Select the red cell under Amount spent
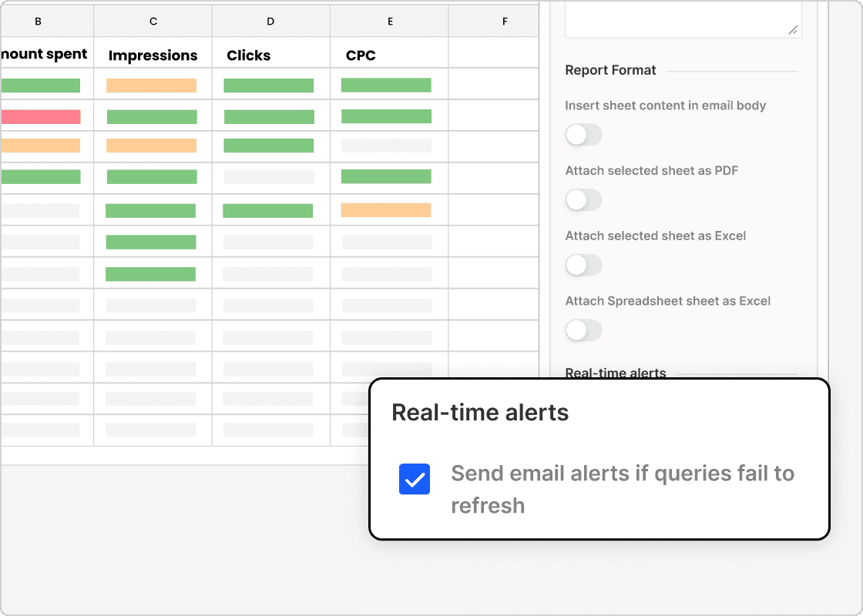This screenshot has width=863, height=616. tap(42, 116)
